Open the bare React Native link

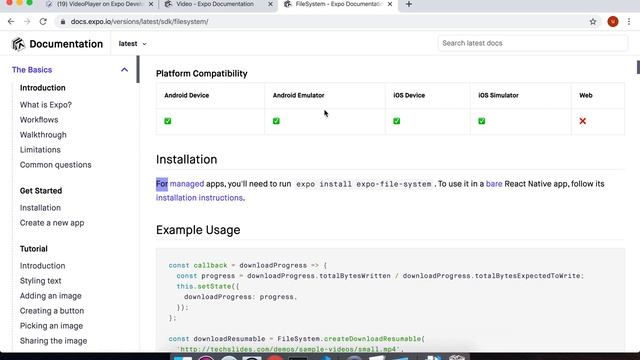pos(494,184)
